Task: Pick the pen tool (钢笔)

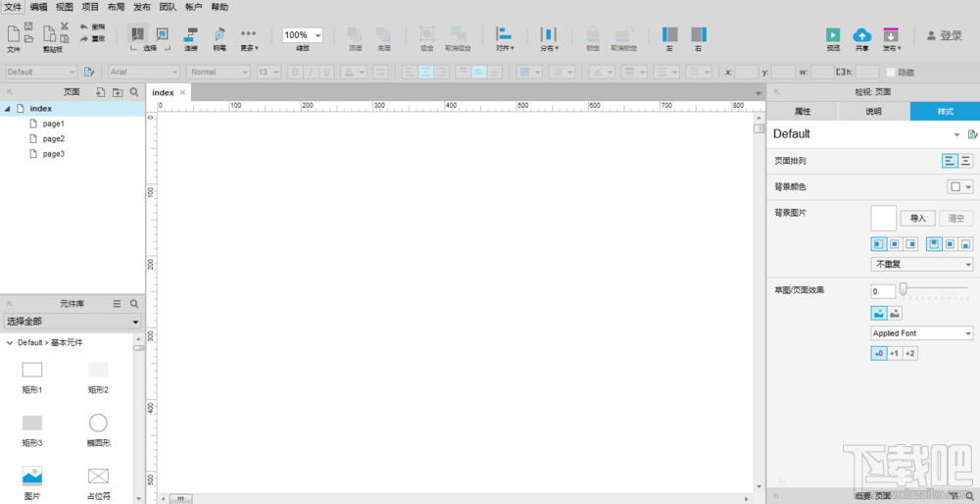Action: click(220, 34)
